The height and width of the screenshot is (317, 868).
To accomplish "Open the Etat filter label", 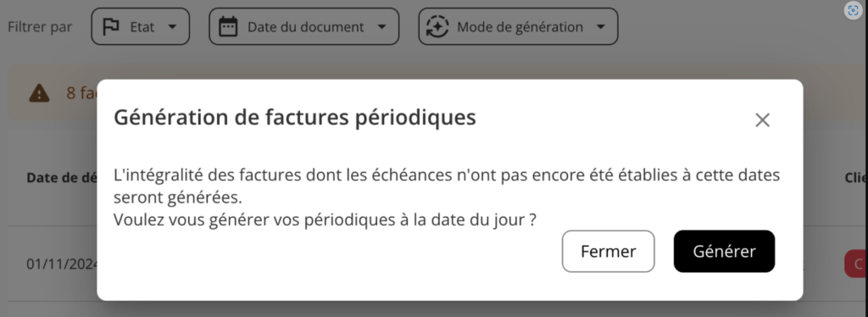I will [x=142, y=26].
